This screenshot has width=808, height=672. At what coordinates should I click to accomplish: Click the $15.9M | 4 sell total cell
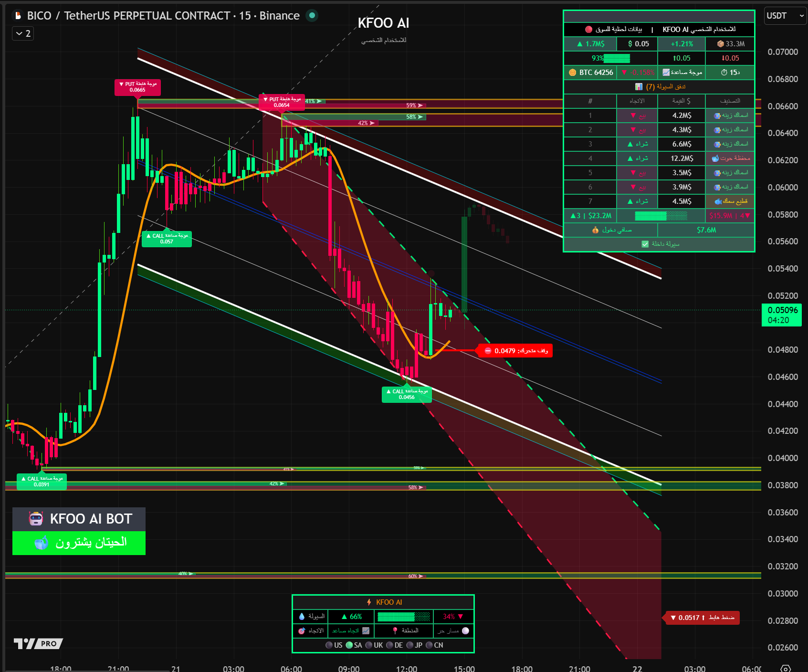pyautogui.click(x=730, y=216)
